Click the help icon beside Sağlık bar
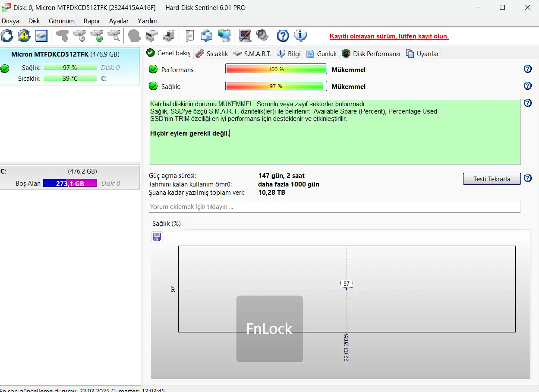This screenshot has width=539, height=392. point(527,86)
